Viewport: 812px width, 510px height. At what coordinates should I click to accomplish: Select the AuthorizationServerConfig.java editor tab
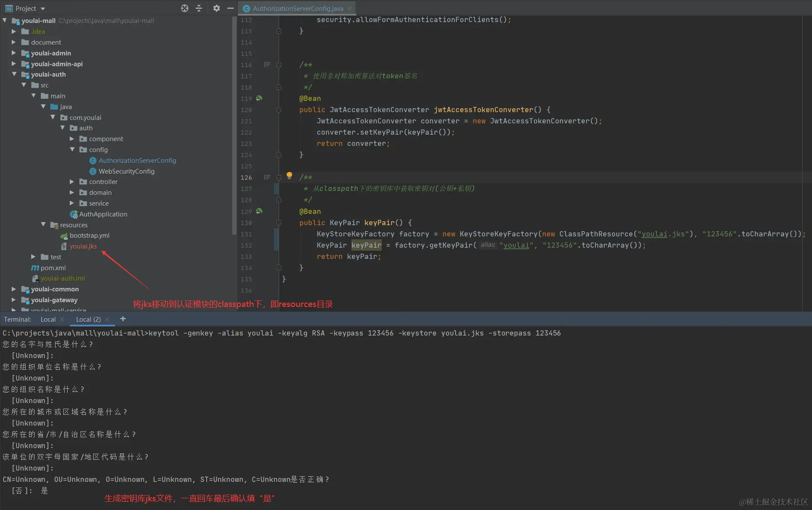tap(297, 8)
